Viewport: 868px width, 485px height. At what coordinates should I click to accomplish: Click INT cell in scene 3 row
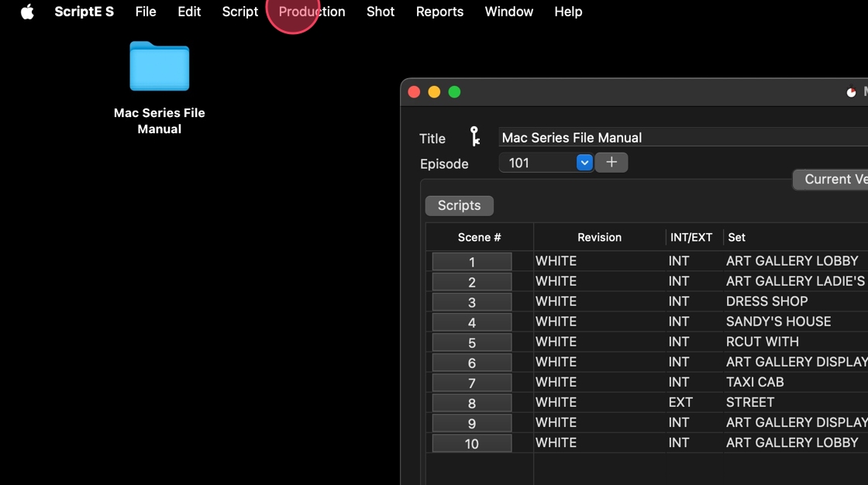(x=679, y=301)
